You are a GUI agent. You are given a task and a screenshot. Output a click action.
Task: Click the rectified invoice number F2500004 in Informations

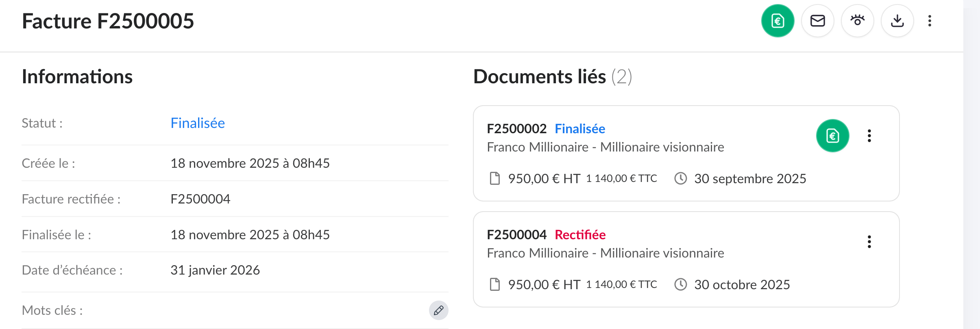[200, 199]
